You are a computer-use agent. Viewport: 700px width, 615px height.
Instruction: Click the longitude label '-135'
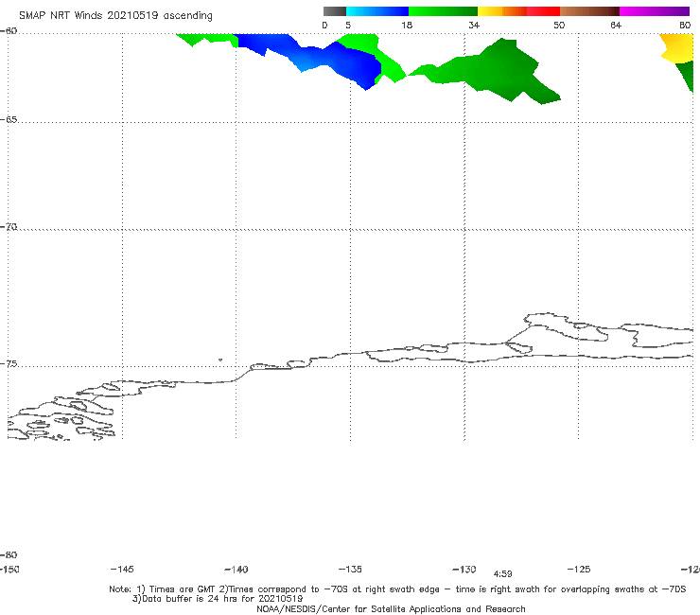tap(350, 569)
